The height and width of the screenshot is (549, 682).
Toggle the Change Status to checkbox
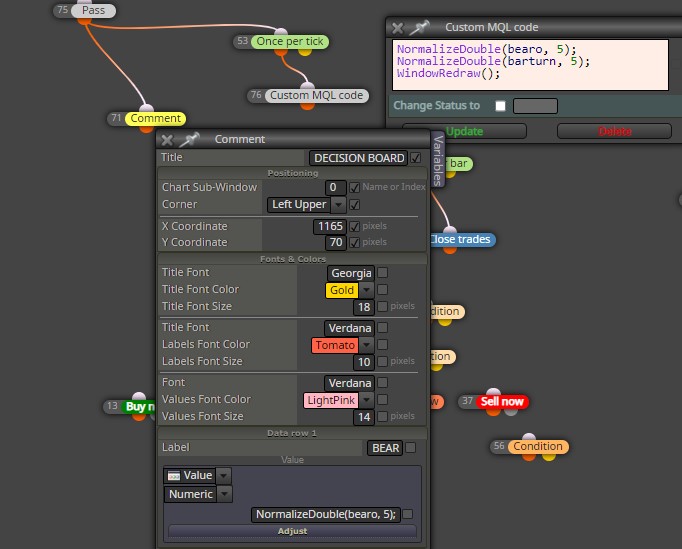coord(500,106)
